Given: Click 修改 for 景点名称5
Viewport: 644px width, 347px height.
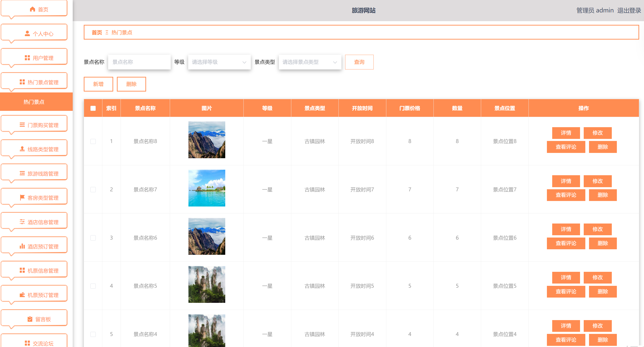Looking at the screenshot, I should click(x=598, y=277).
